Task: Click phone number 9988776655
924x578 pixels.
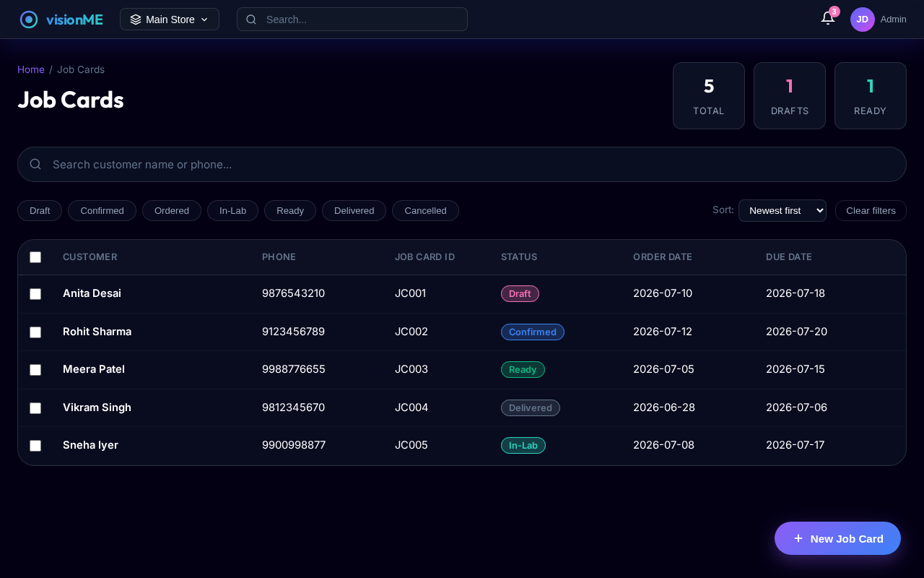Action: click(x=294, y=369)
